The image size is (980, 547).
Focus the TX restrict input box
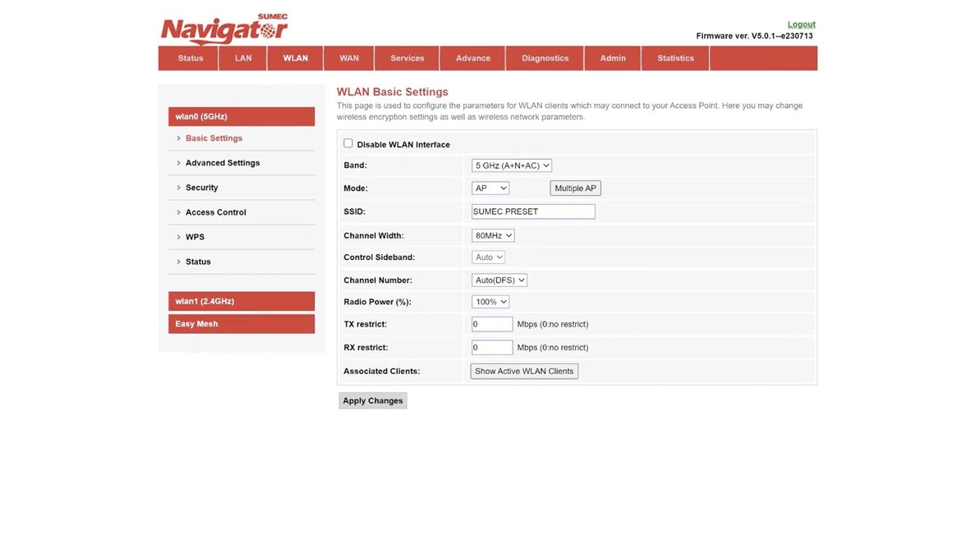(x=492, y=324)
